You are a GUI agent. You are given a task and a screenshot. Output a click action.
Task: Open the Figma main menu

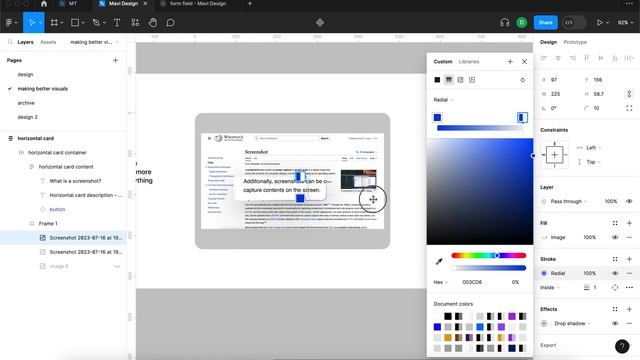pyautogui.click(x=11, y=22)
